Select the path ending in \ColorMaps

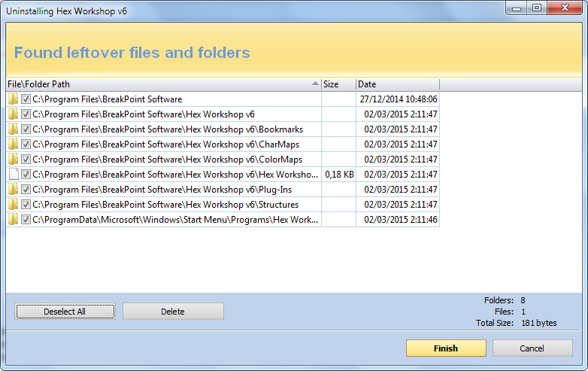pos(167,160)
